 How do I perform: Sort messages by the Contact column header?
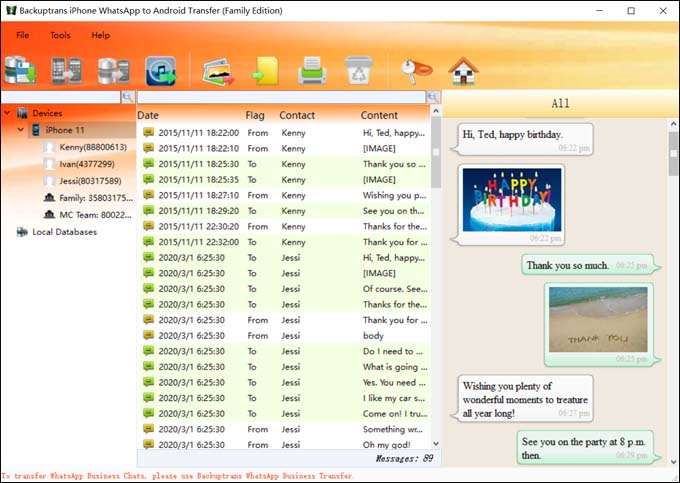point(297,115)
